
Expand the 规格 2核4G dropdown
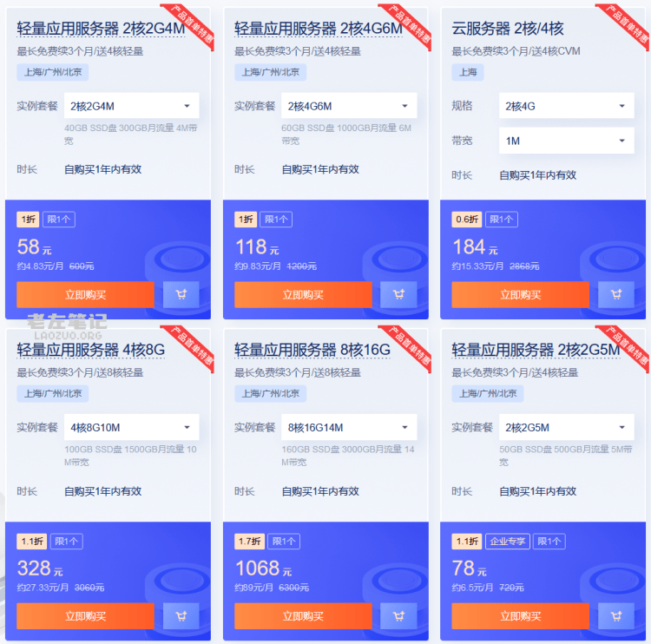coord(567,106)
